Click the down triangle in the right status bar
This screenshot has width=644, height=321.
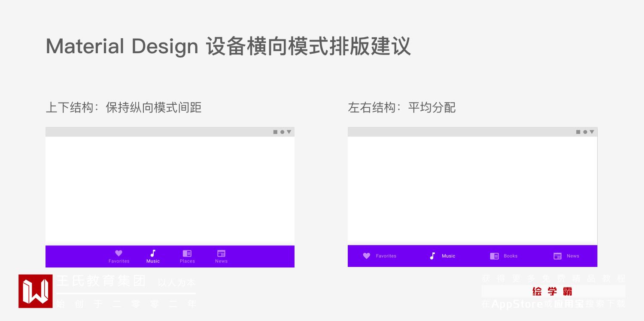point(592,132)
